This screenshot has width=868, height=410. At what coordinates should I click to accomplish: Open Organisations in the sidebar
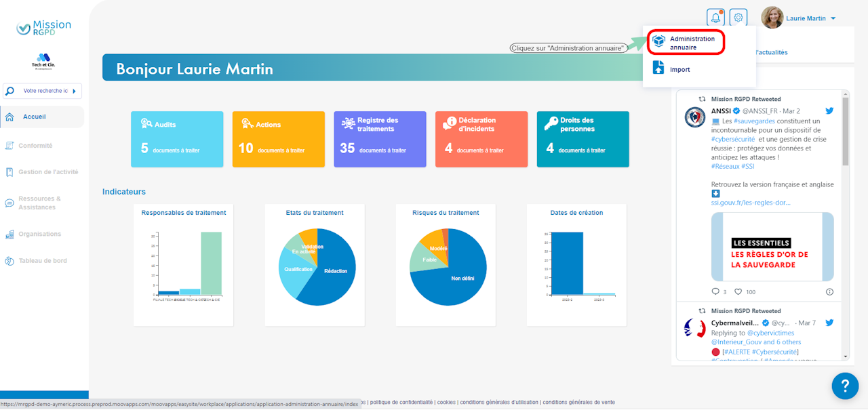pyautogui.click(x=40, y=234)
